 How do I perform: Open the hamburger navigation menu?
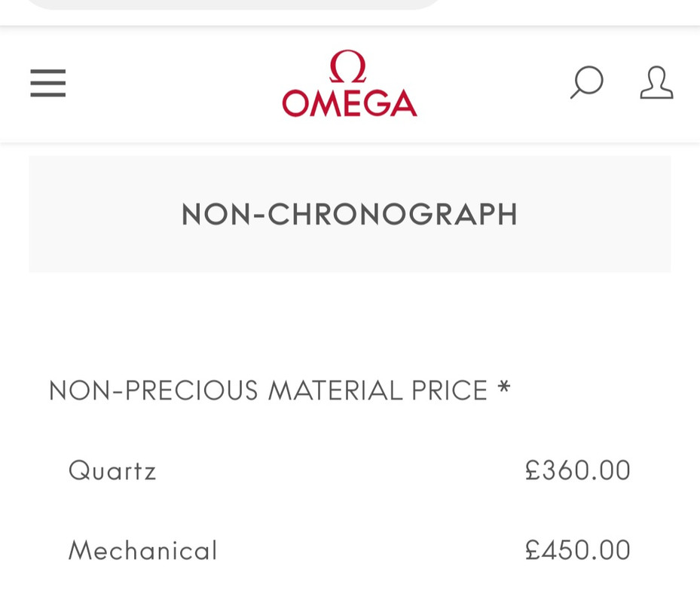(x=47, y=83)
